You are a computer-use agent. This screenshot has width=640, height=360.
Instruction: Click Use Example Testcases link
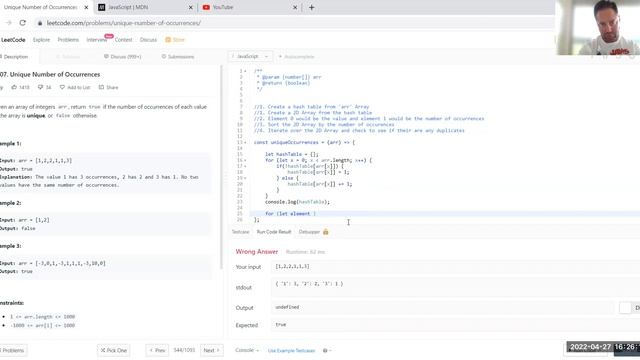point(291,351)
